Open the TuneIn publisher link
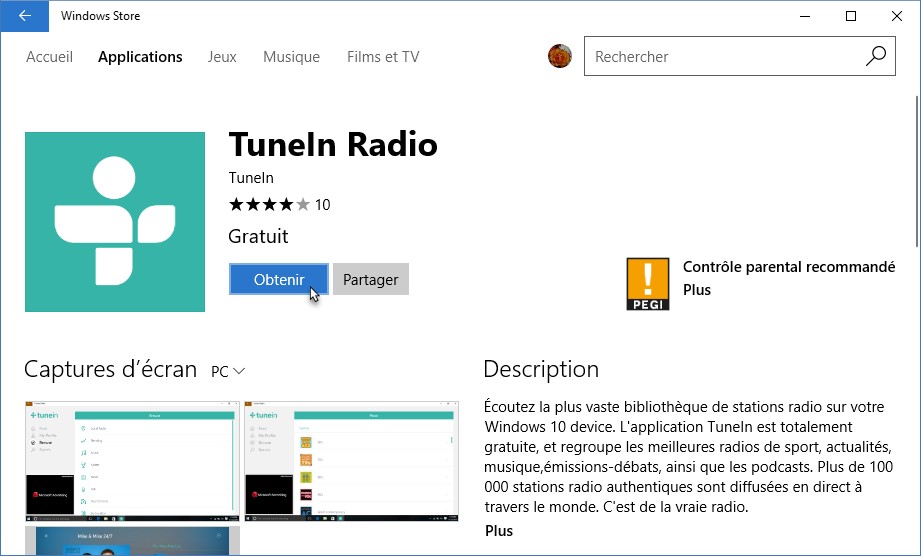This screenshot has height=556, width=921. [x=251, y=178]
